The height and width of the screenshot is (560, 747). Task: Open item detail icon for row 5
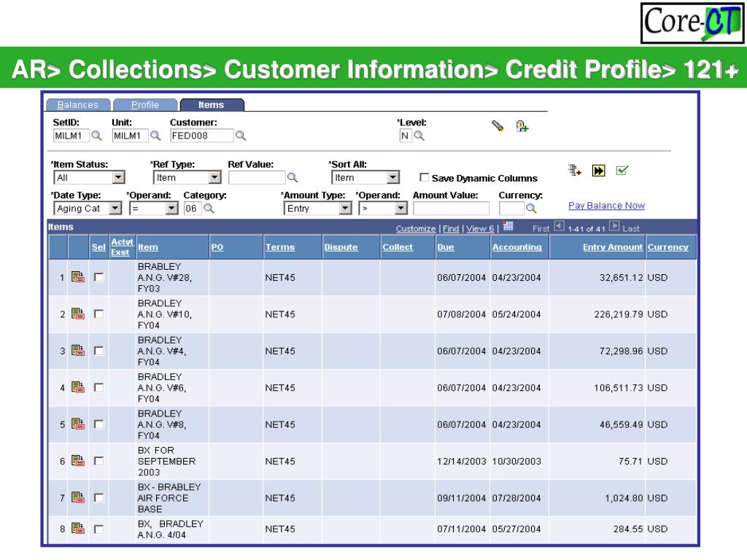(78, 424)
